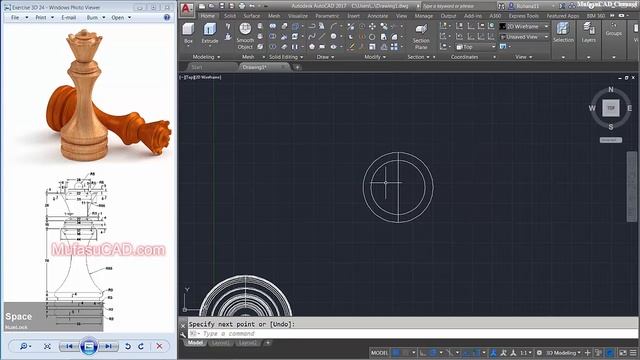Click the customization menu icon in status bar
640x360 pixels.
633,353
